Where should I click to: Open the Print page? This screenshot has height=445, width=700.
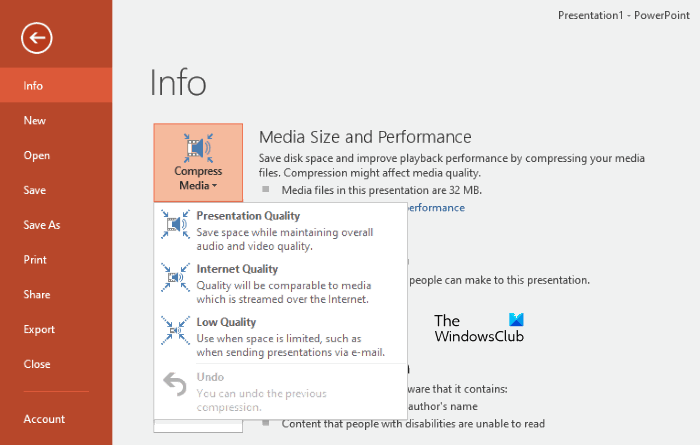click(35, 260)
